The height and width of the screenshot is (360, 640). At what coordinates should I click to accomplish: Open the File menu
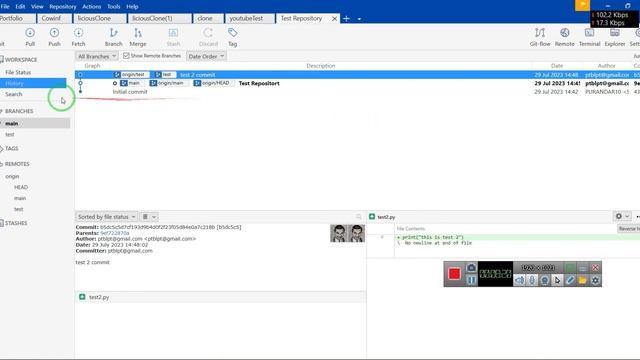click(x=5, y=7)
